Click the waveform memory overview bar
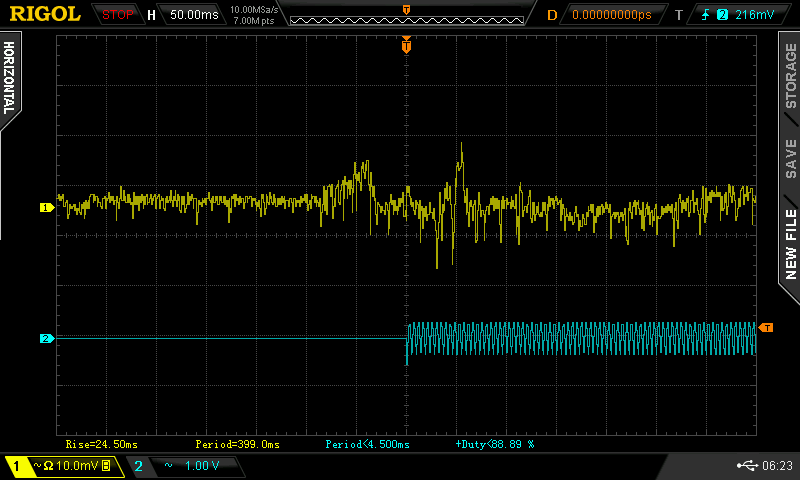 pyautogui.click(x=407, y=20)
